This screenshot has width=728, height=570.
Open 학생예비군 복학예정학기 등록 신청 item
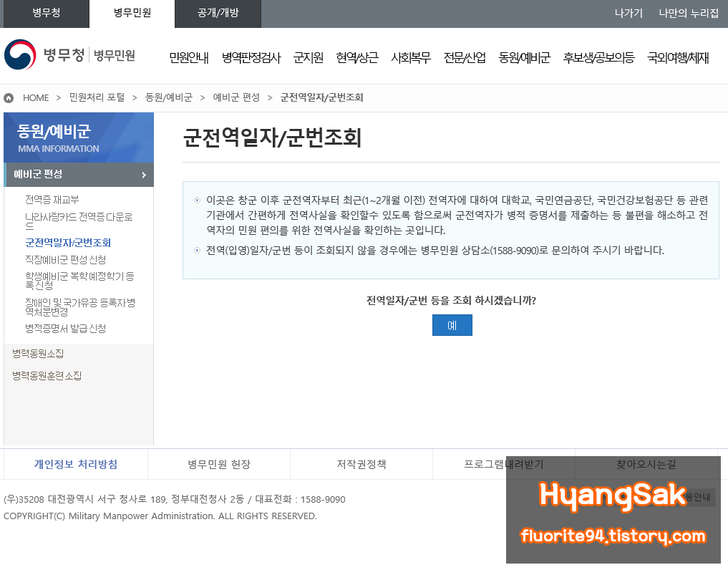click(x=80, y=281)
